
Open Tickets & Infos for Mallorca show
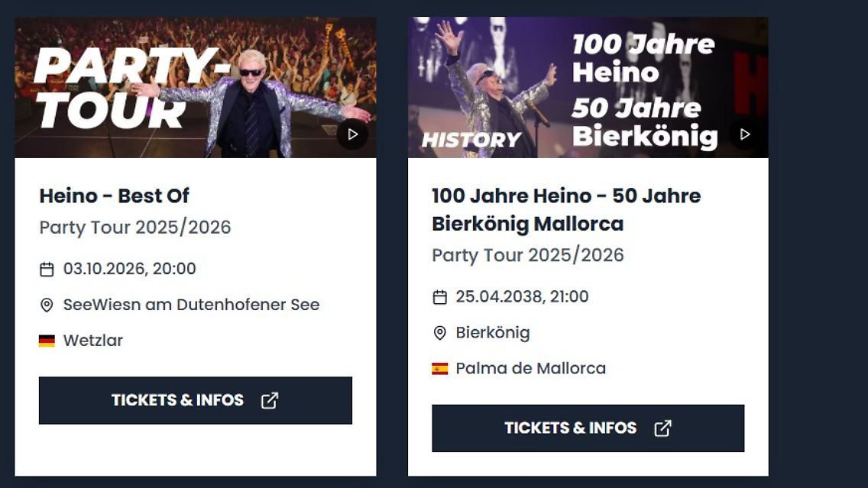[x=570, y=428]
